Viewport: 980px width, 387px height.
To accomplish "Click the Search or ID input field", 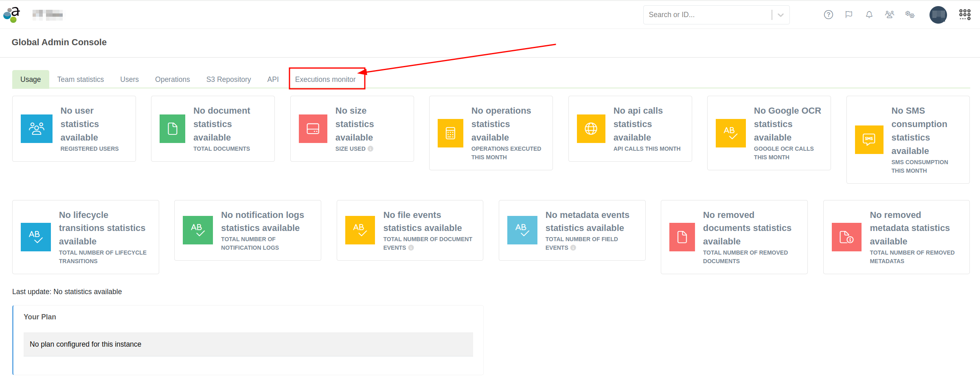I will click(x=706, y=15).
